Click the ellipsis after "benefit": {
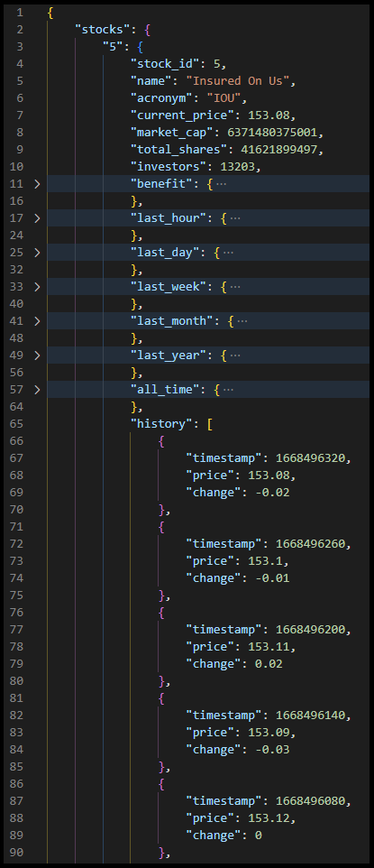374x868 pixels. pos(222,184)
